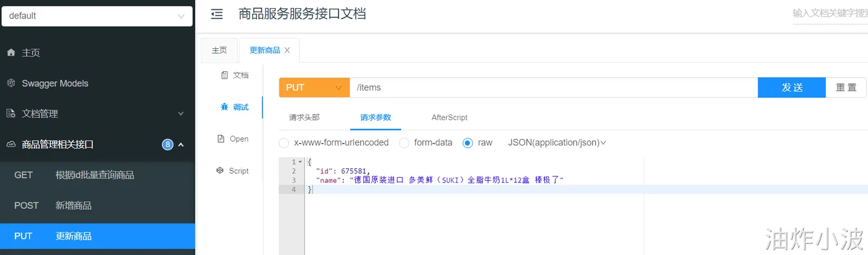Click the badge showing 8
The width and height of the screenshot is (868, 255).
click(x=167, y=144)
